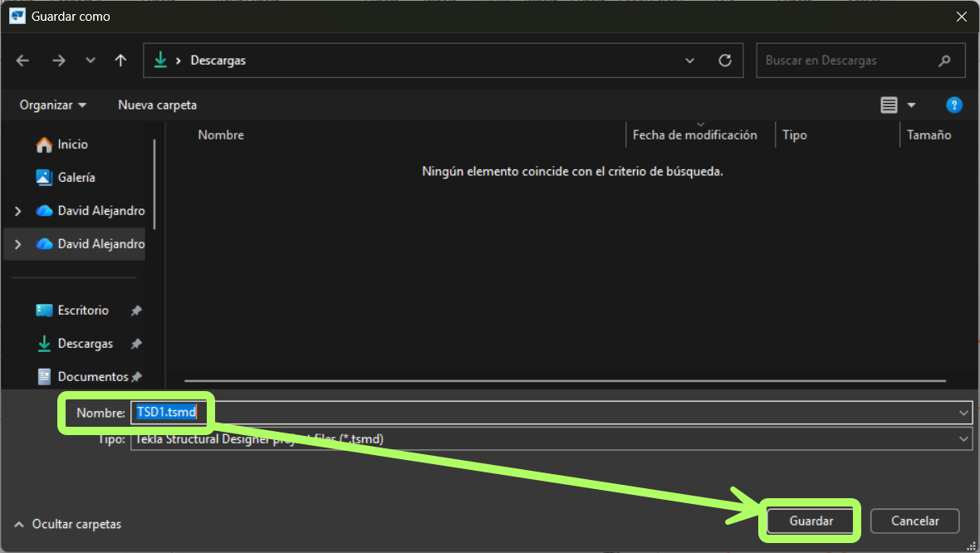Open recent locations chevron beside forward arrow
980x553 pixels.
(x=91, y=61)
